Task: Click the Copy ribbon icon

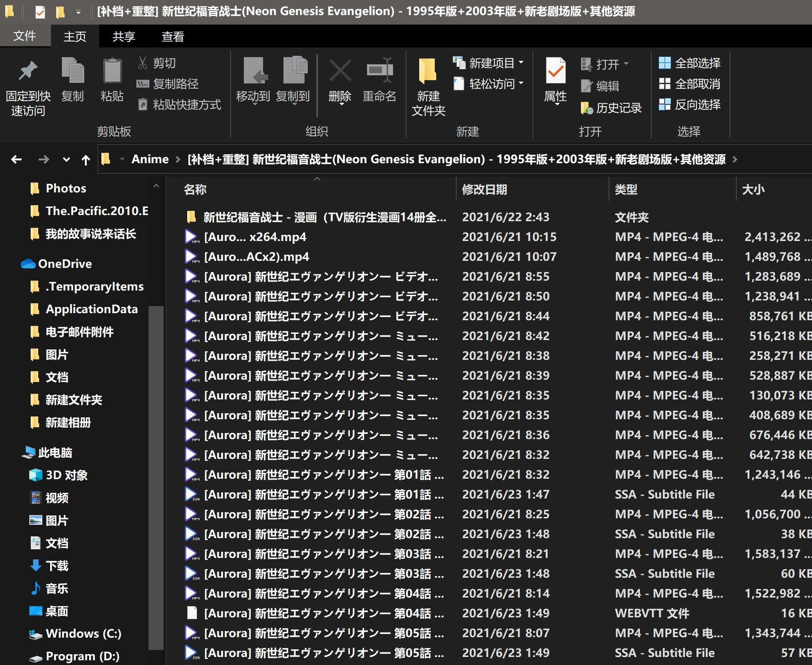Action: (73, 80)
